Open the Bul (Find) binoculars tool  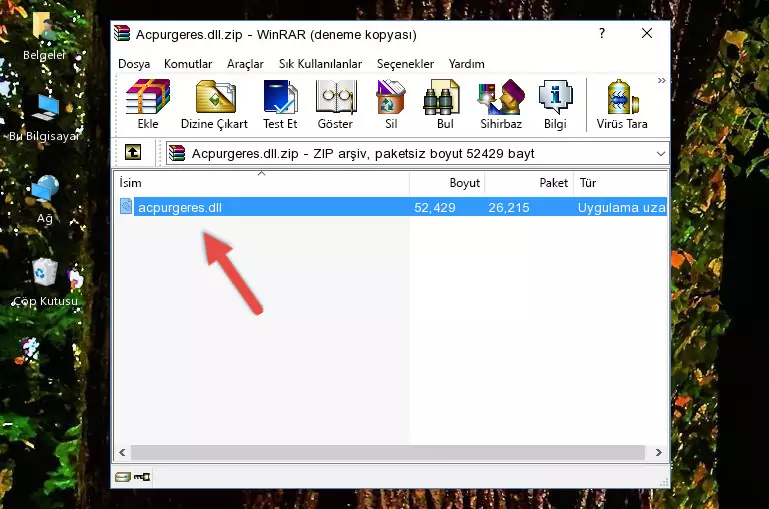coord(444,104)
